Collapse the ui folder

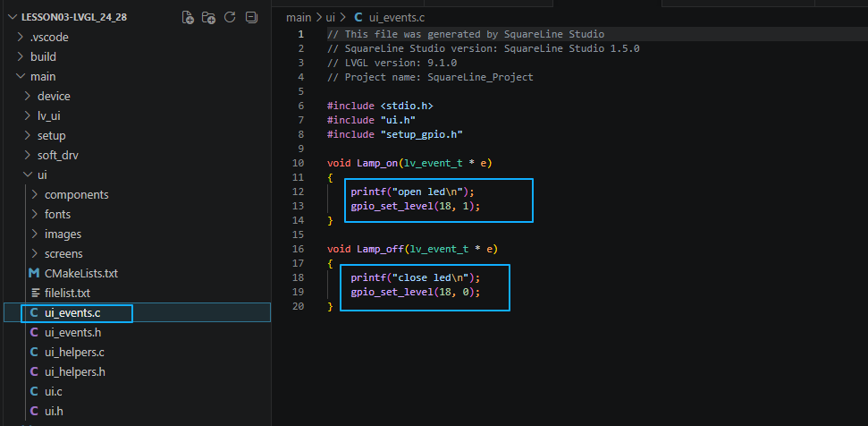point(28,175)
